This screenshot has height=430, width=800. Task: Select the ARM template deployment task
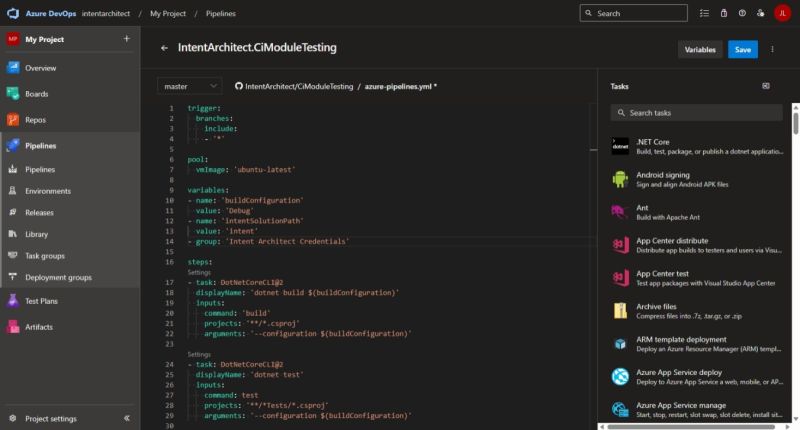coord(696,344)
